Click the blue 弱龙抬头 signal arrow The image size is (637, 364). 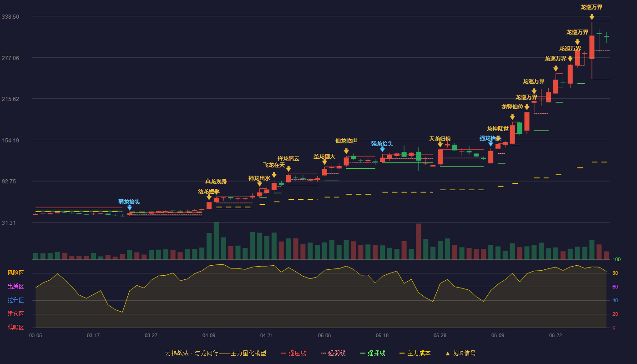[x=130, y=207]
